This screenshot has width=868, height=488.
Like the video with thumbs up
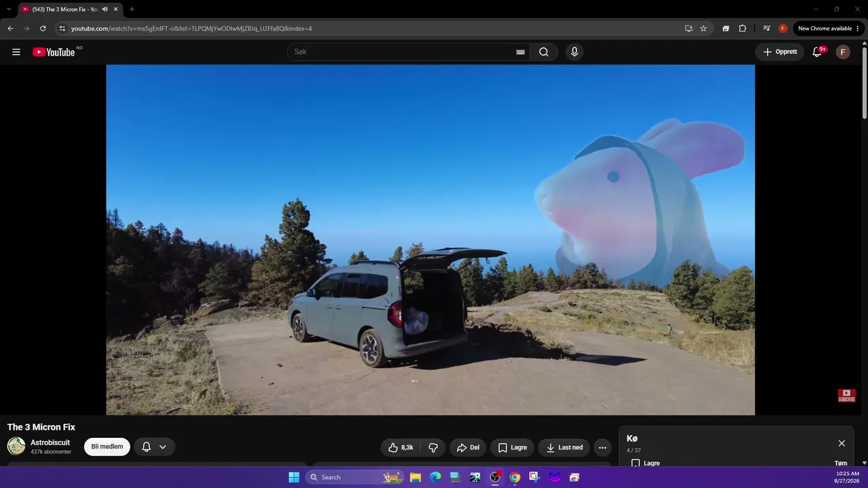point(401,447)
